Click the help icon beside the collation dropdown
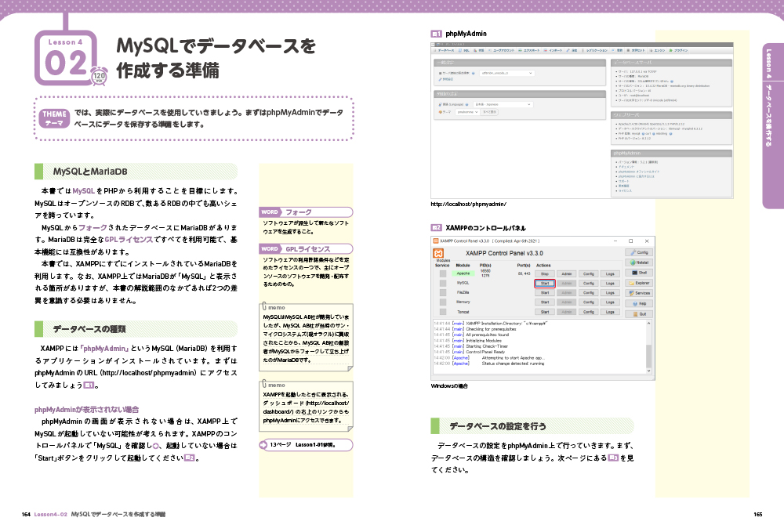Viewport: 784px width, 532px height. (474, 73)
